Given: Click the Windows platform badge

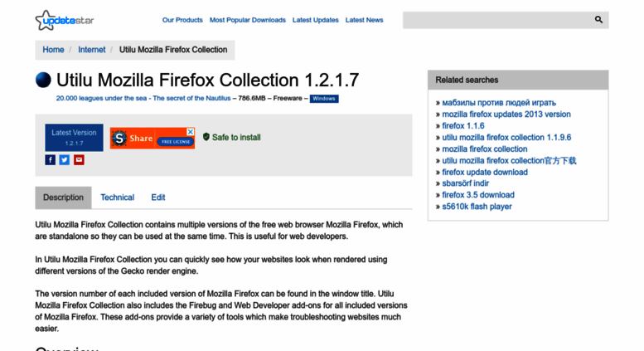Looking at the screenshot, I should (324, 99).
